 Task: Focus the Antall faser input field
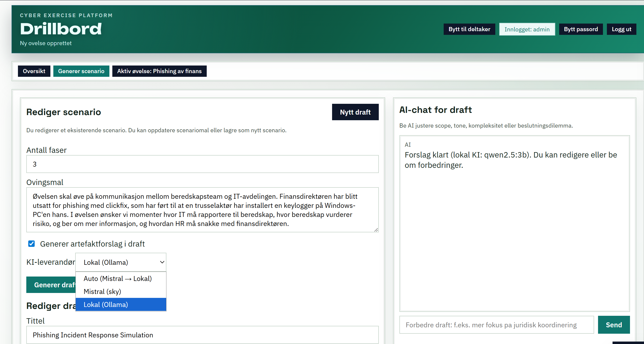[x=202, y=164]
